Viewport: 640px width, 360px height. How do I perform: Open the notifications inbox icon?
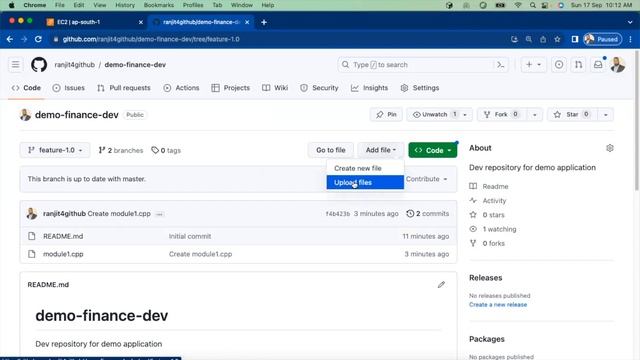coord(598,64)
